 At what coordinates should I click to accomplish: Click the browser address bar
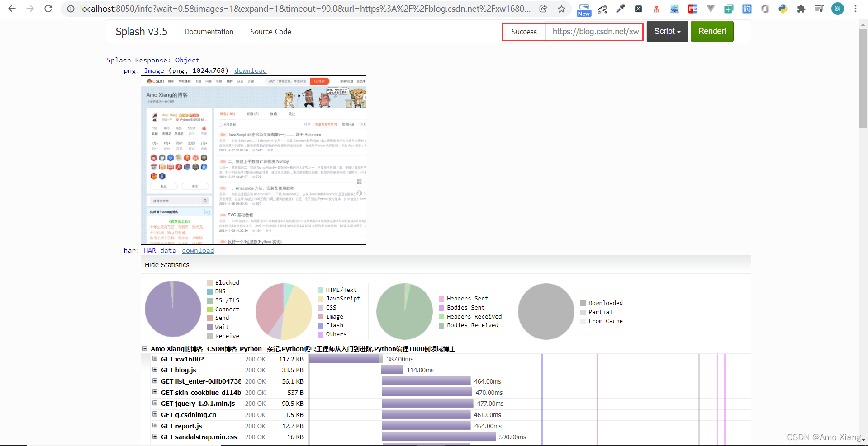pyautogui.click(x=305, y=9)
